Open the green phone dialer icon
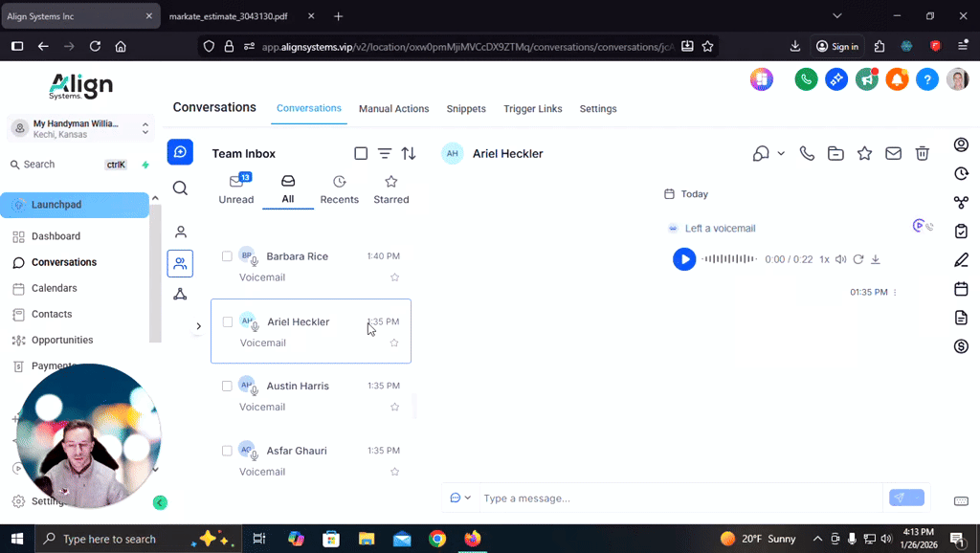980x553 pixels. [806, 79]
